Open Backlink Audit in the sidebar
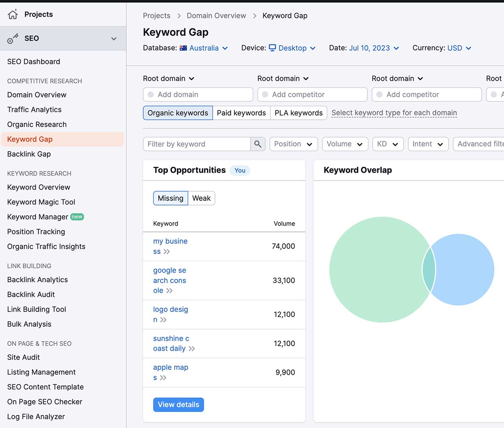Image resolution: width=504 pixels, height=428 pixels. (31, 294)
